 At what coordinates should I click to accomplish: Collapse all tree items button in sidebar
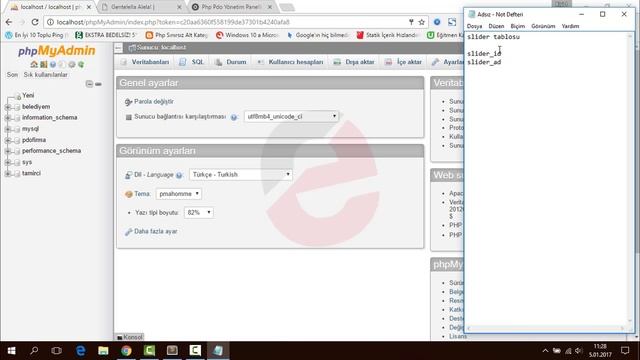point(89,84)
